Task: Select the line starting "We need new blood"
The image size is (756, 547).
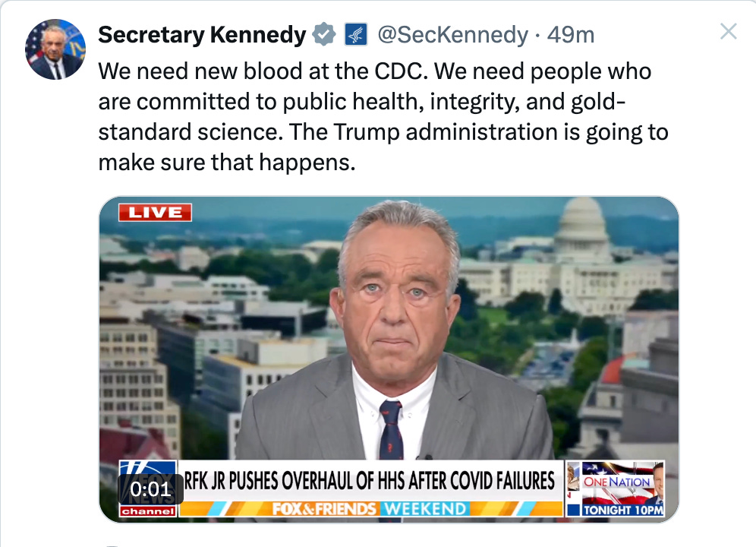Action: (375, 71)
